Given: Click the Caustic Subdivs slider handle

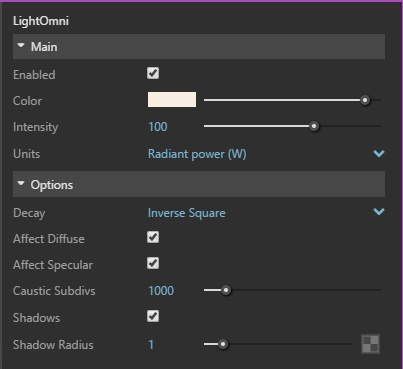Looking at the screenshot, I should [226, 290].
